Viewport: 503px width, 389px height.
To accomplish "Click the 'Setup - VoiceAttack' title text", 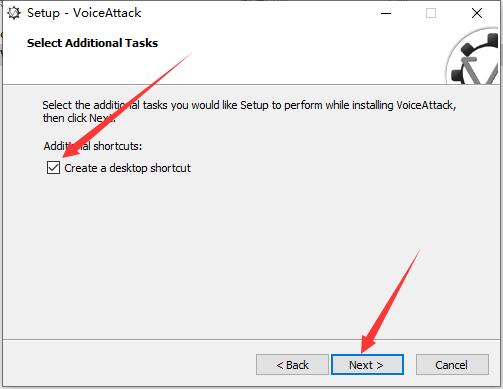I will pos(84,13).
